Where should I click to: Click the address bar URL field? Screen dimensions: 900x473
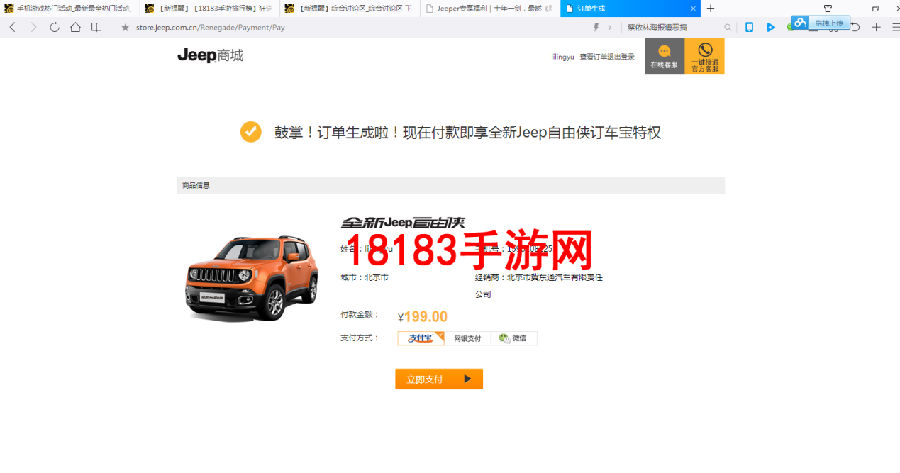pos(356,27)
